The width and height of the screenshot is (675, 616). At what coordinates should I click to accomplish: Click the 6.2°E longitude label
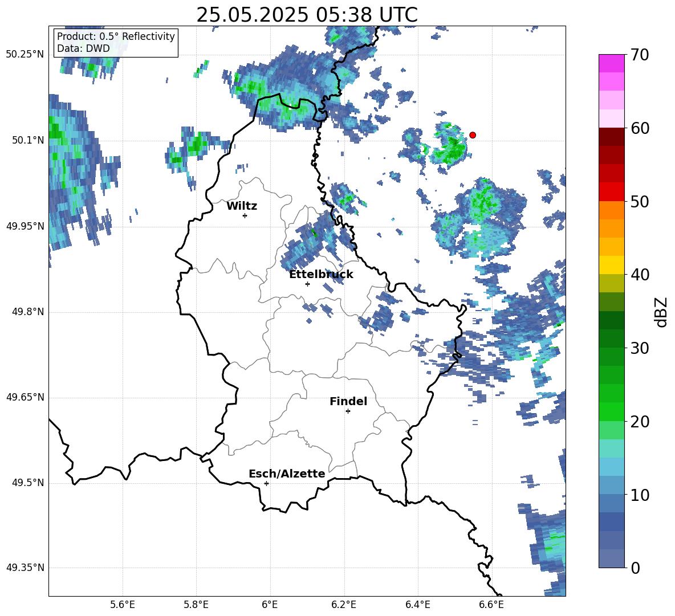click(344, 605)
